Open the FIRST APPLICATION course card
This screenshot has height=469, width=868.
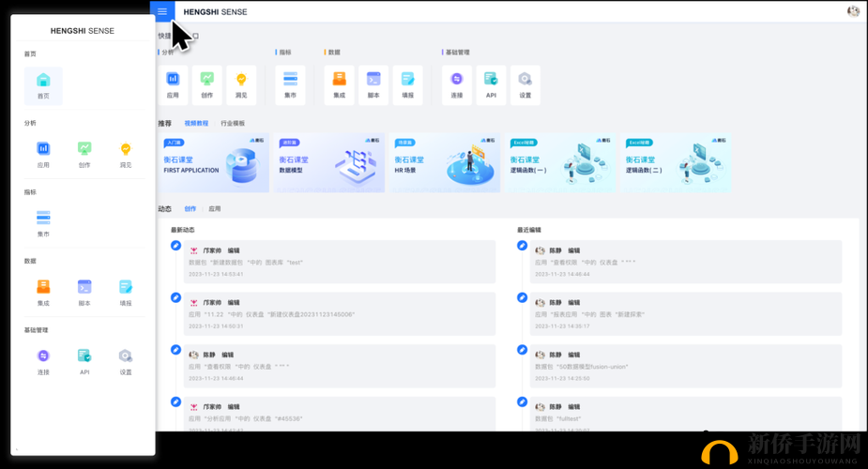click(214, 162)
